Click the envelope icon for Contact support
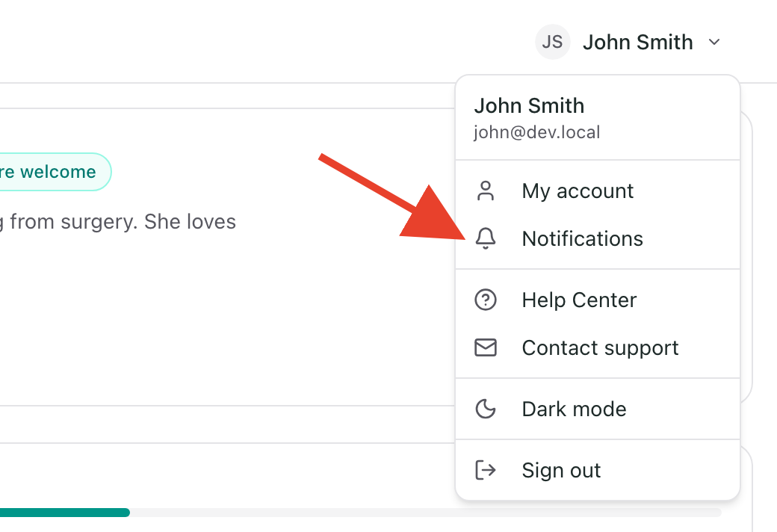The image size is (777, 532). (486, 347)
